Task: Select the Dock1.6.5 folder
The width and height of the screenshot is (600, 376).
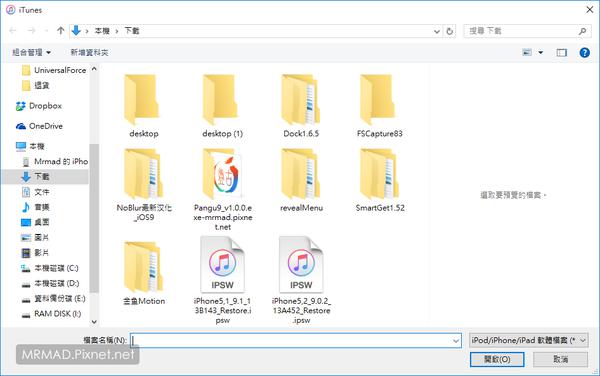Action: point(301,106)
